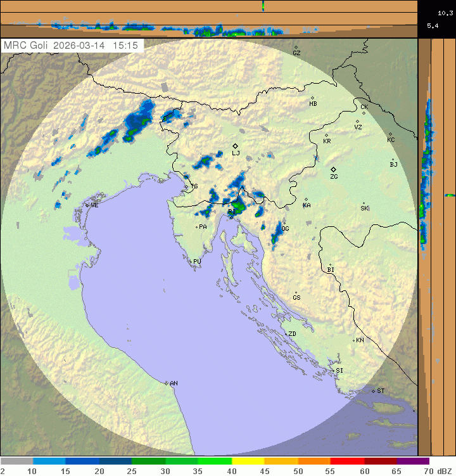Click the KN city marker
Image resolution: width=456 pixels, height=476 pixels.
click(x=354, y=340)
